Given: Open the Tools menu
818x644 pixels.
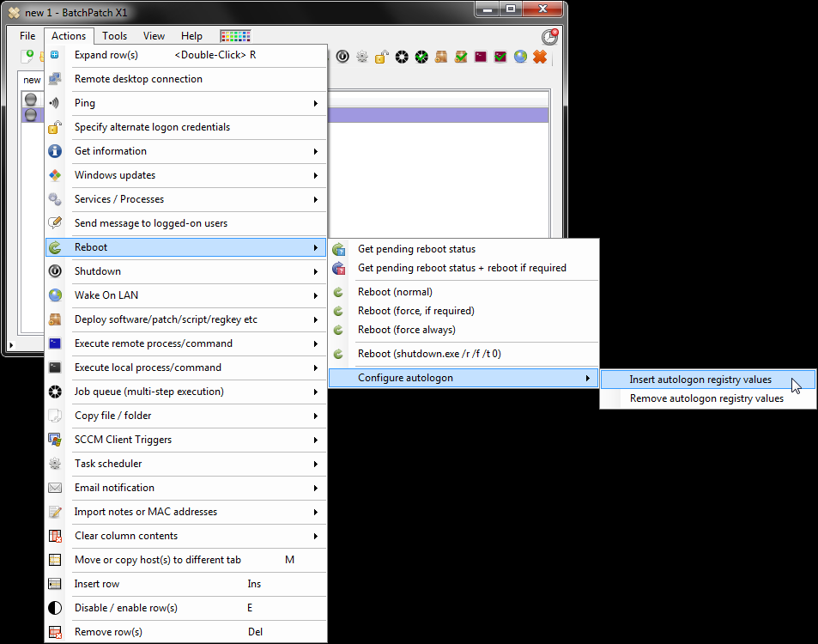Looking at the screenshot, I should pos(114,35).
